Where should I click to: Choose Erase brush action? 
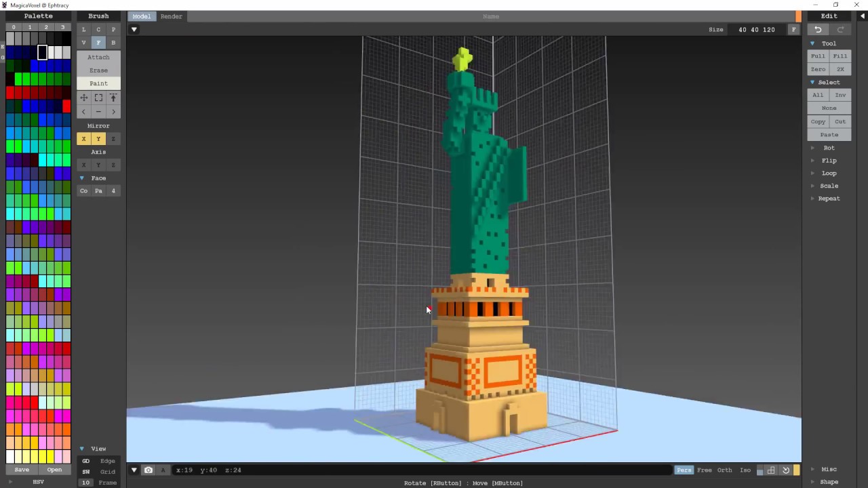[x=98, y=70]
